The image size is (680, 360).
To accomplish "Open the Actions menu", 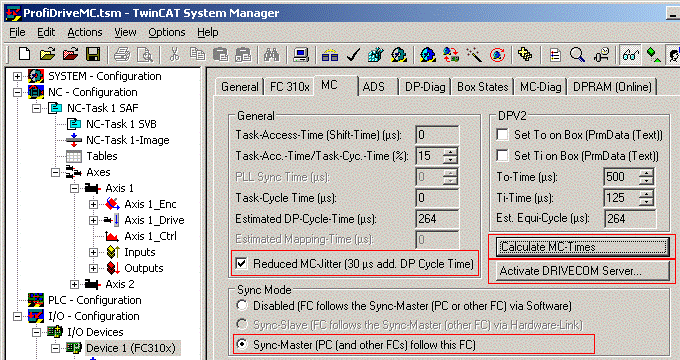I will pyautogui.click(x=85, y=32).
